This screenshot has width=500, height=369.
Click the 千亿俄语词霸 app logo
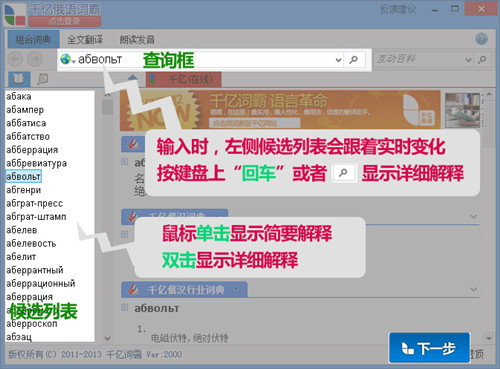click(15, 15)
